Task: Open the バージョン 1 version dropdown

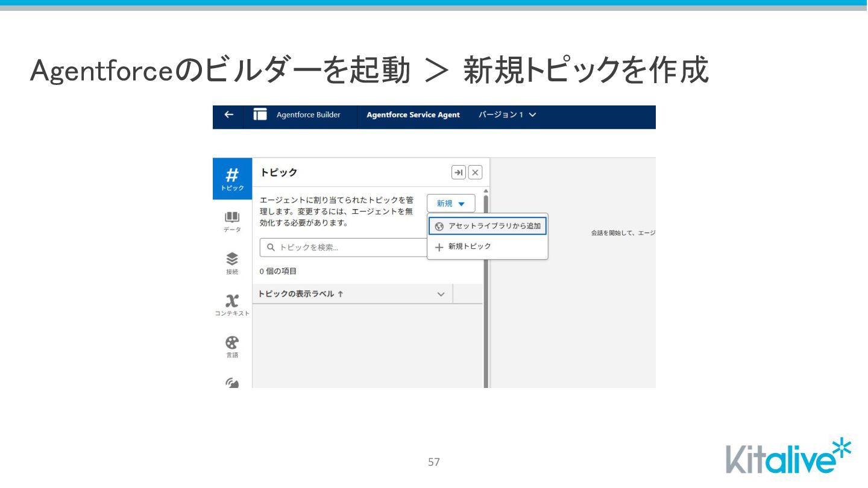Action: pos(507,115)
